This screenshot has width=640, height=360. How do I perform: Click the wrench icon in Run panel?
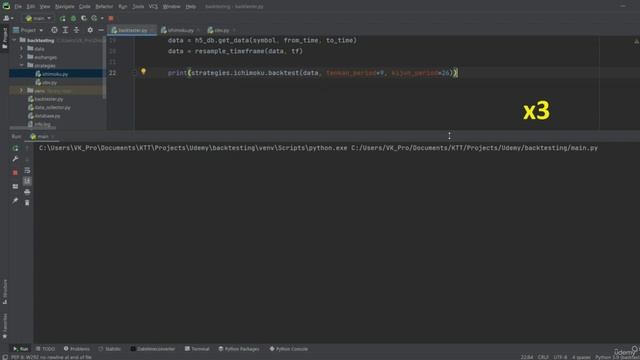[x=15, y=159]
